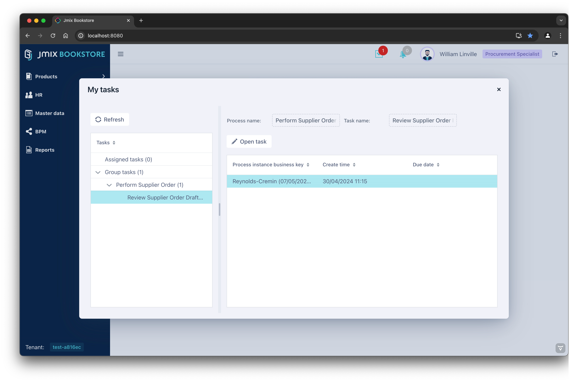Open the BPM menu item
The width and height of the screenshot is (588, 382).
[41, 131]
